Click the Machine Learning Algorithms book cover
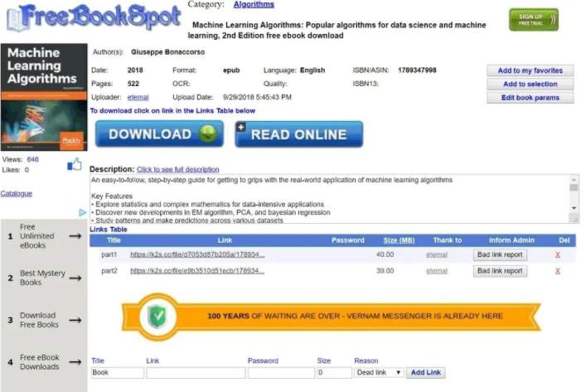 click(x=44, y=97)
